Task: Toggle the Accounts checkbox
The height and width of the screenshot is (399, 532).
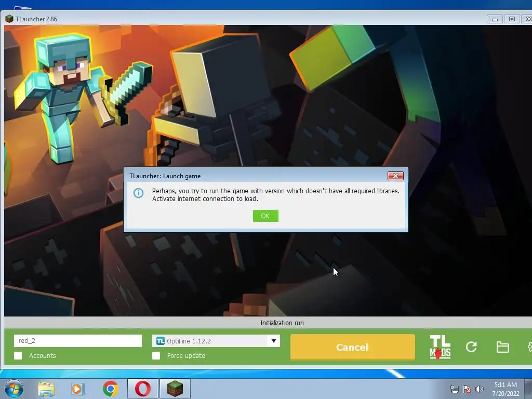Action: [18, 355]
